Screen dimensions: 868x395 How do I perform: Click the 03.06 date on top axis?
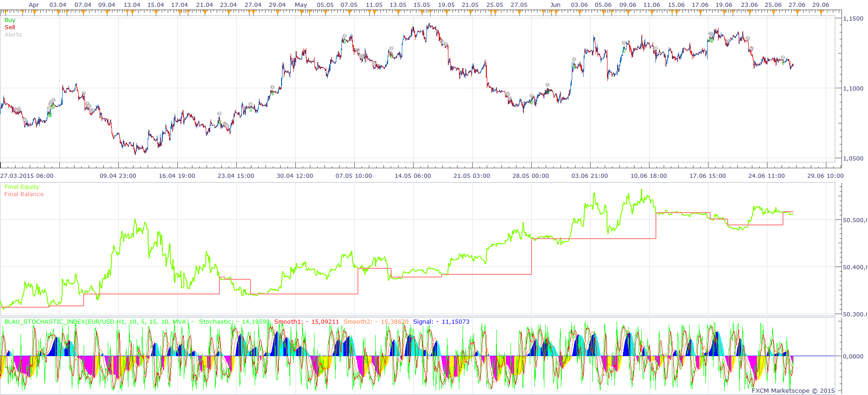coord(580,5)
